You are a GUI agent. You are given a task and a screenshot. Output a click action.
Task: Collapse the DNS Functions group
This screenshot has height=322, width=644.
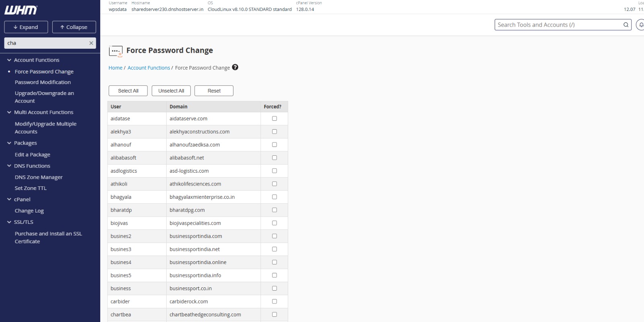[x=9, y=166]
